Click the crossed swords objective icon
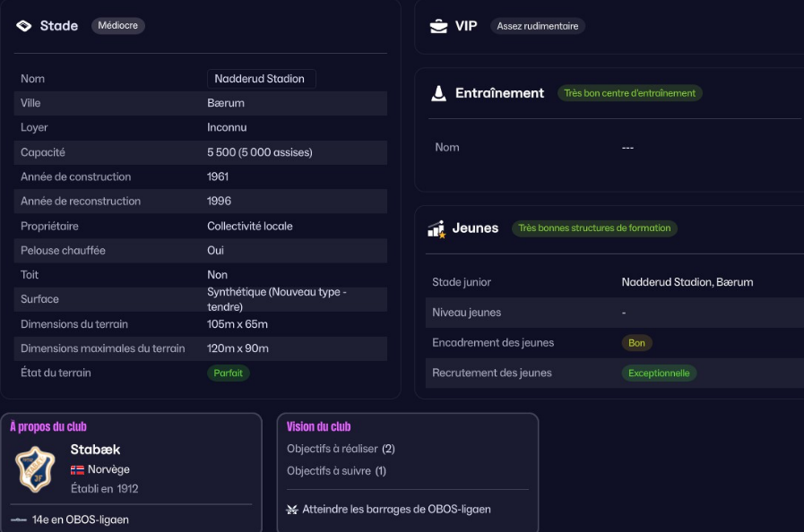Screen dimensions: 804x532 (x=291, y=510)
